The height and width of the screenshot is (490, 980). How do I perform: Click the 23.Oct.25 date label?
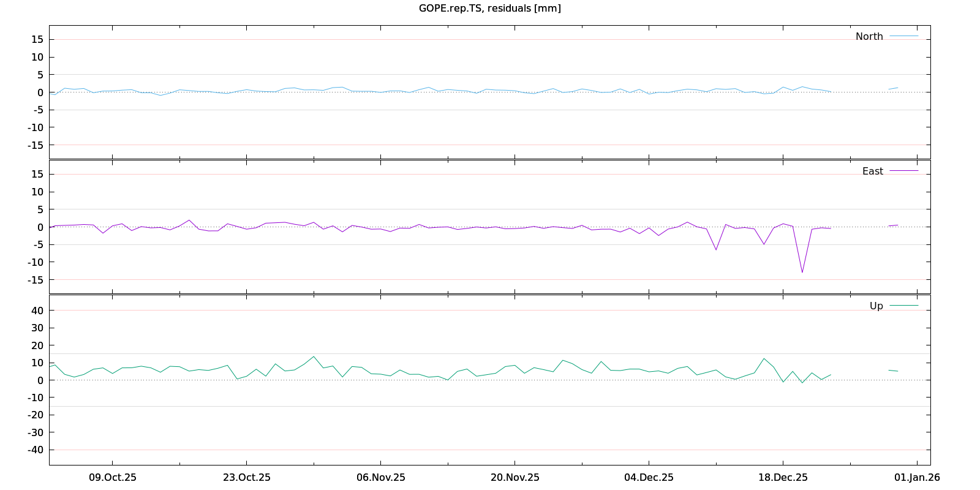[247, 478]
